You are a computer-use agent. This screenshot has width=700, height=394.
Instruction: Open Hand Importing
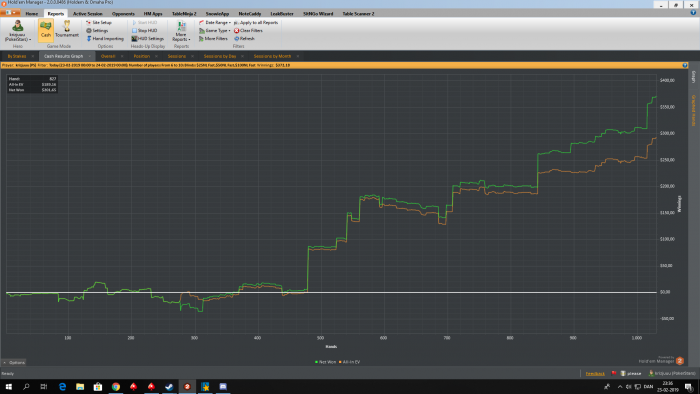pos(105,38)
